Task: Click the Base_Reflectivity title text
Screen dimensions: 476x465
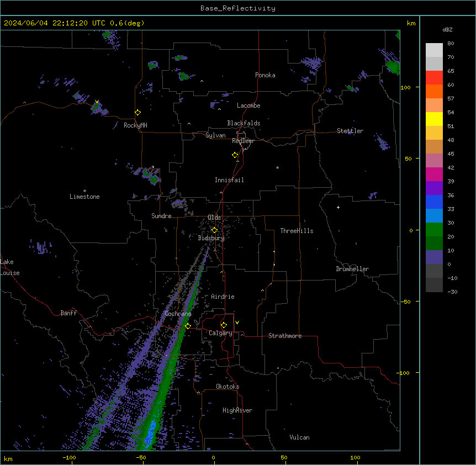Action: (x=238, y=8)
